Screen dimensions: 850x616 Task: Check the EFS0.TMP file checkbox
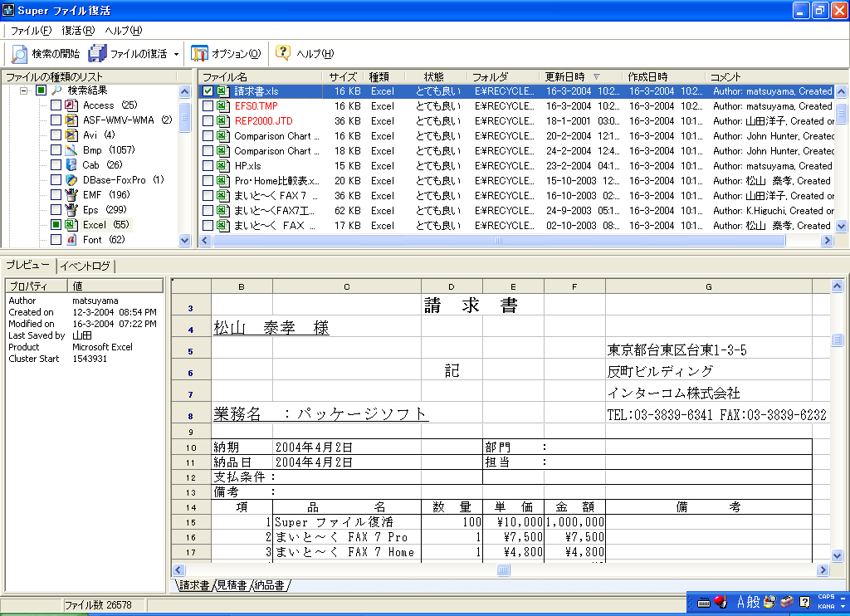pos(208,106)
